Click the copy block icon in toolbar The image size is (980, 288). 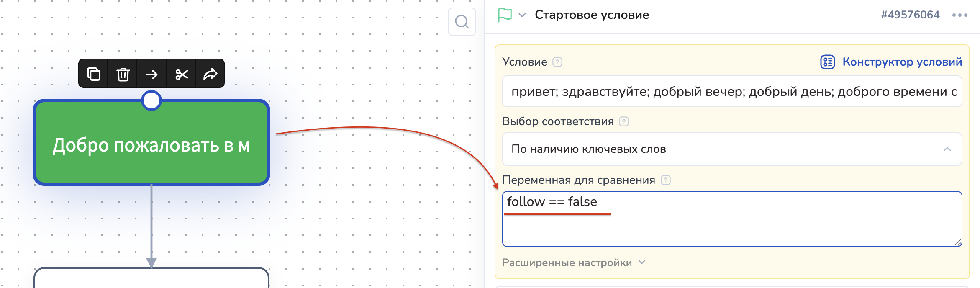(93, 74)
